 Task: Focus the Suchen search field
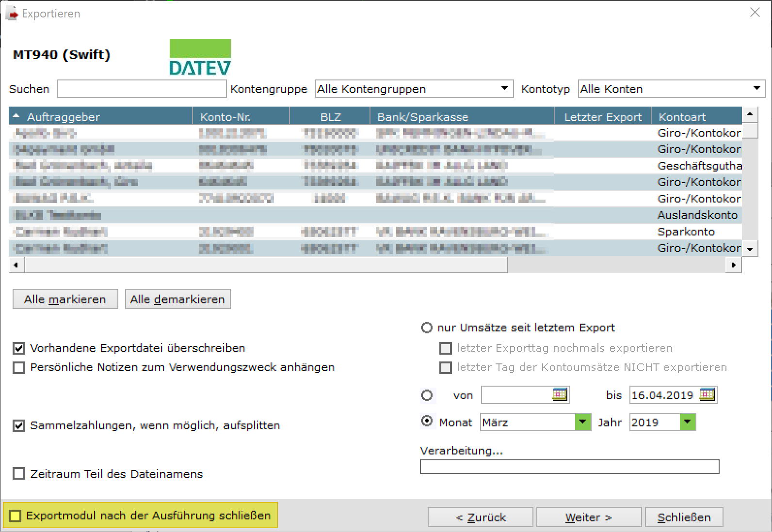pyautogui.click(x=142, y=89)
